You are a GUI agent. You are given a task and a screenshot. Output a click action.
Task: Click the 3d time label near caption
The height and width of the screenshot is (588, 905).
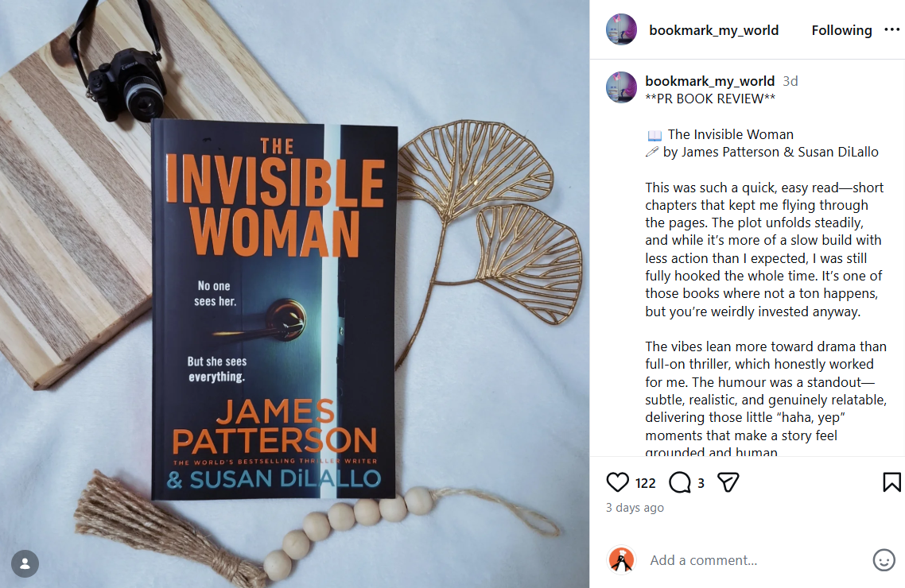pyautogui.click(x=790, y=81)
